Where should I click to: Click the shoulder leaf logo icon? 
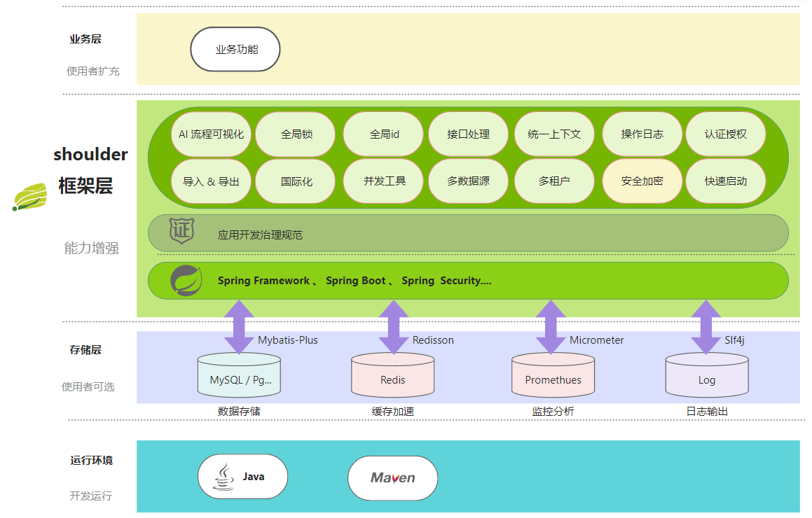click(29, 197)
